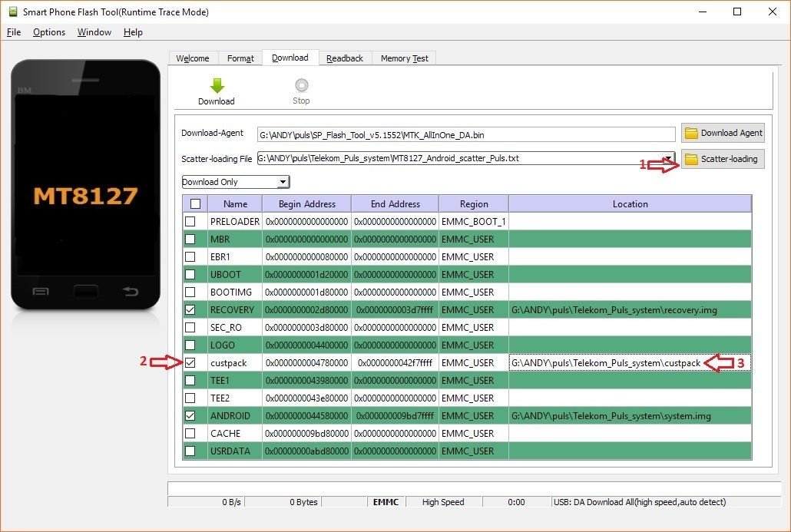The image size is (791, 532).
Task: Check the TEE2 checkbox
Action: click(x=190, y=398)
